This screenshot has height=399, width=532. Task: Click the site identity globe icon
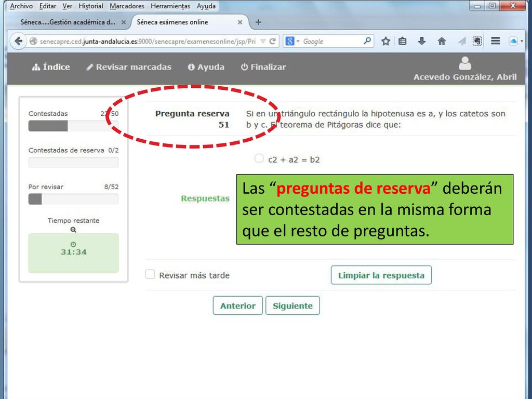(x=33, y=42)
